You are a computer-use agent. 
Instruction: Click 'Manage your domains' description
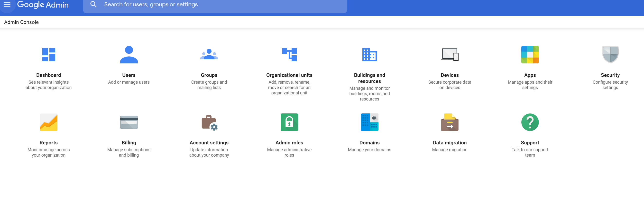click(369, 150)
